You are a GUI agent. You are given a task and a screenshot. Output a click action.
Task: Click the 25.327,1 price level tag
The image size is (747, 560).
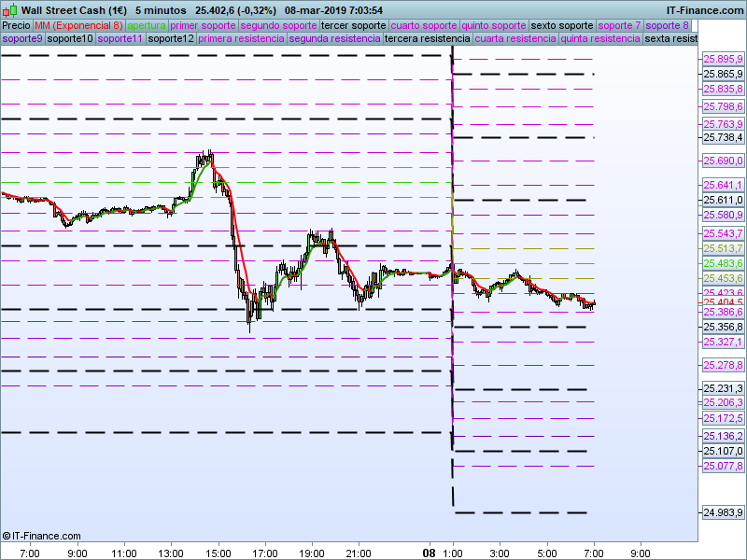tap(723, 342)
